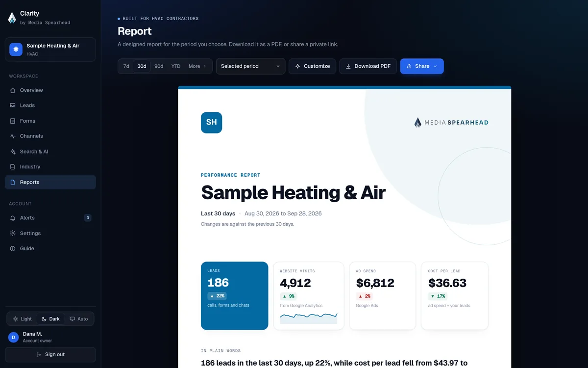Screen dimensions: 588x368
Task: Click the Cost Per Lead $36.63 value
Action: click(x=447, y=283)
